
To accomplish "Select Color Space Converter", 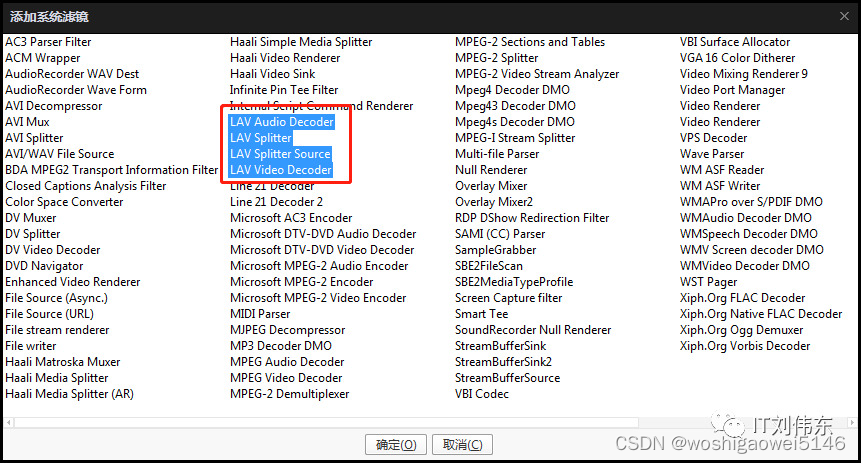I will (64, 202).
